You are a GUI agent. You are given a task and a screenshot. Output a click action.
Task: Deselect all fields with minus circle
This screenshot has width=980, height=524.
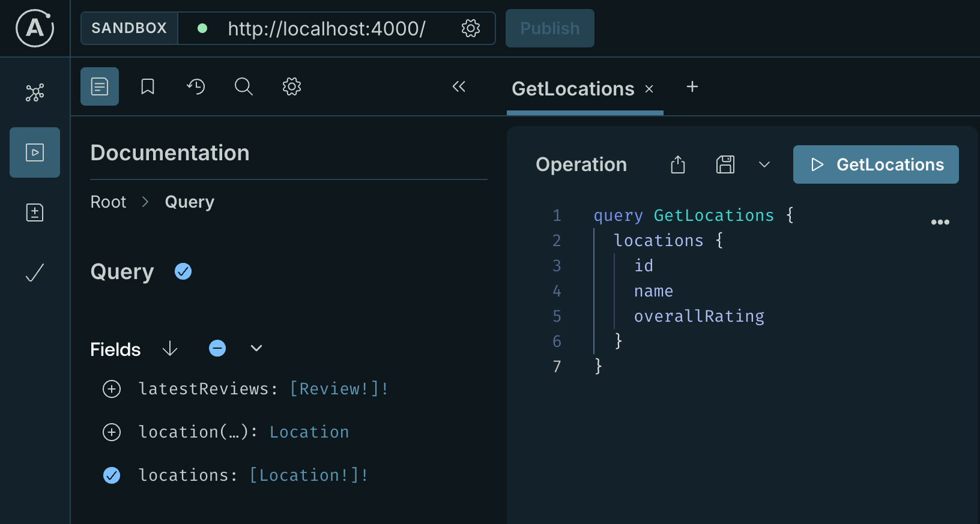pyautogui.click(x=217, y=348)
